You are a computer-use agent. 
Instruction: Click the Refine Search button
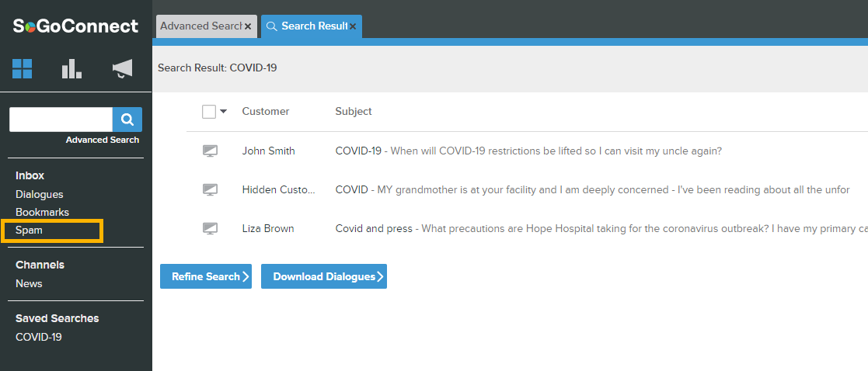206,276
